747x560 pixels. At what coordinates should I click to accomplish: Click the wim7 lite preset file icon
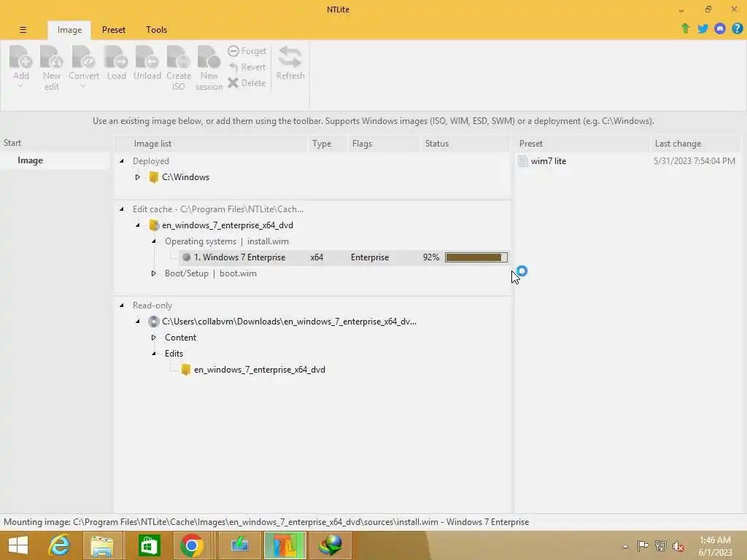[x=523, y=161]
